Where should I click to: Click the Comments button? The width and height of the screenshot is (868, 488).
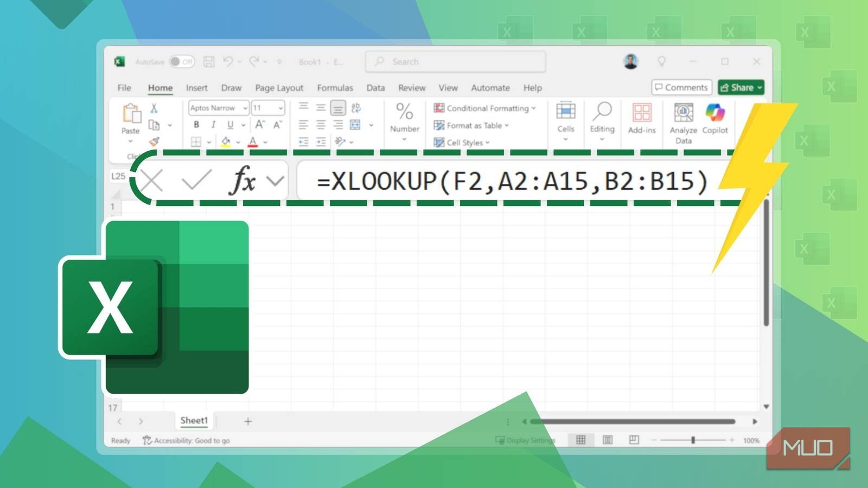tap(681, 87)
